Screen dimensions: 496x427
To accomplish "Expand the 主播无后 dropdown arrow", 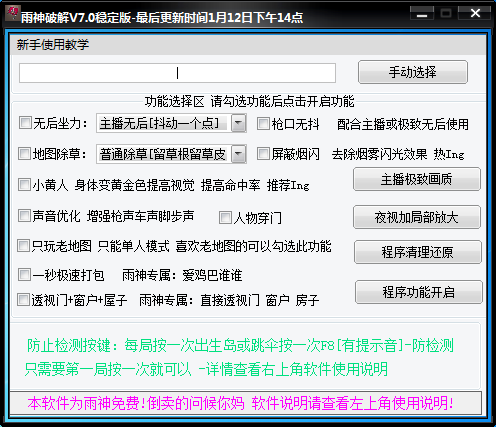I will coord(239,123).
